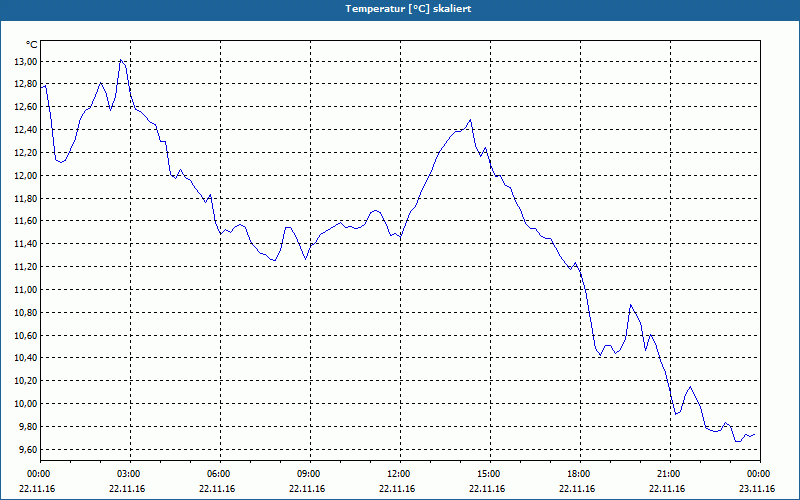Click the '10,20' y-axis label

pyautogui.click(x=27, y=381)
